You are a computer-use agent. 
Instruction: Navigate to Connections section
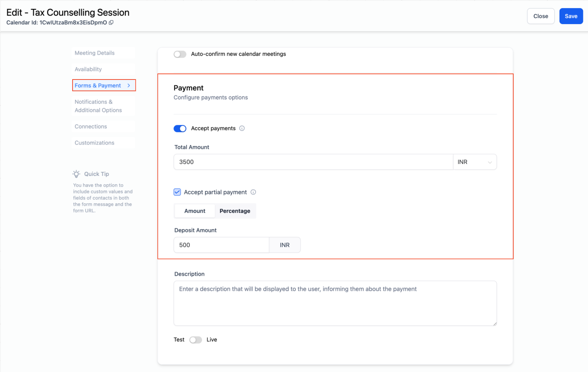(91, 127)
